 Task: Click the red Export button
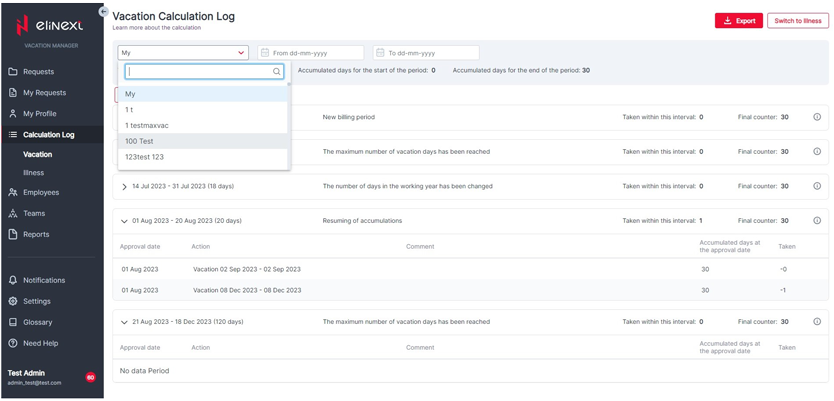pos(738,21)
